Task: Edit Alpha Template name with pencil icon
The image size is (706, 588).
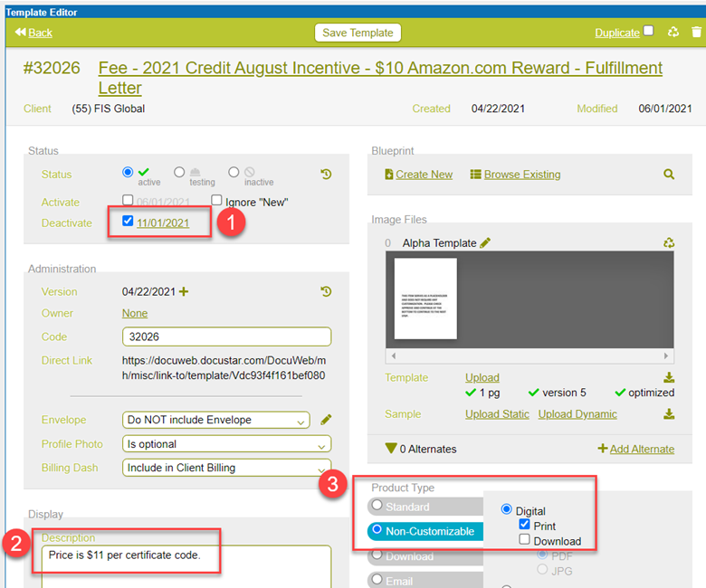Action: click(485, 242)
